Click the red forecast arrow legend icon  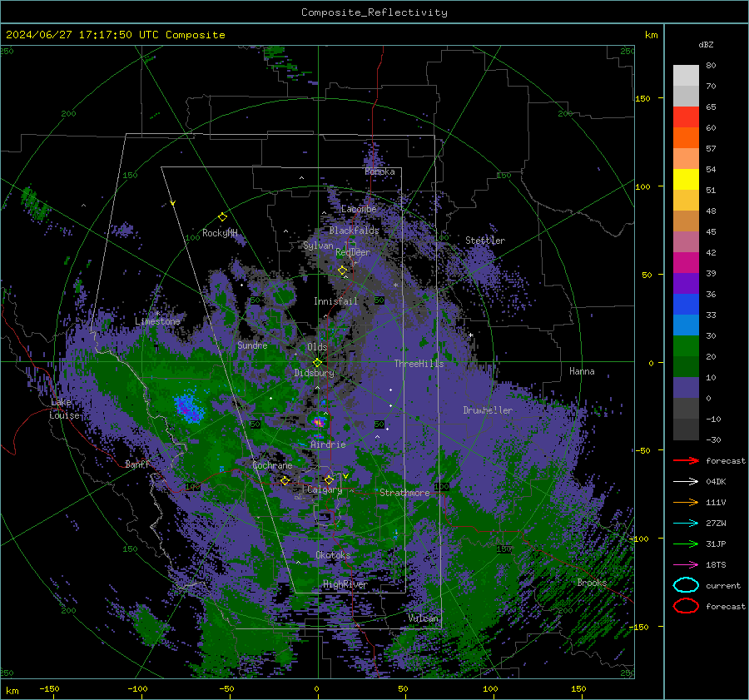[x=686, y=460]
